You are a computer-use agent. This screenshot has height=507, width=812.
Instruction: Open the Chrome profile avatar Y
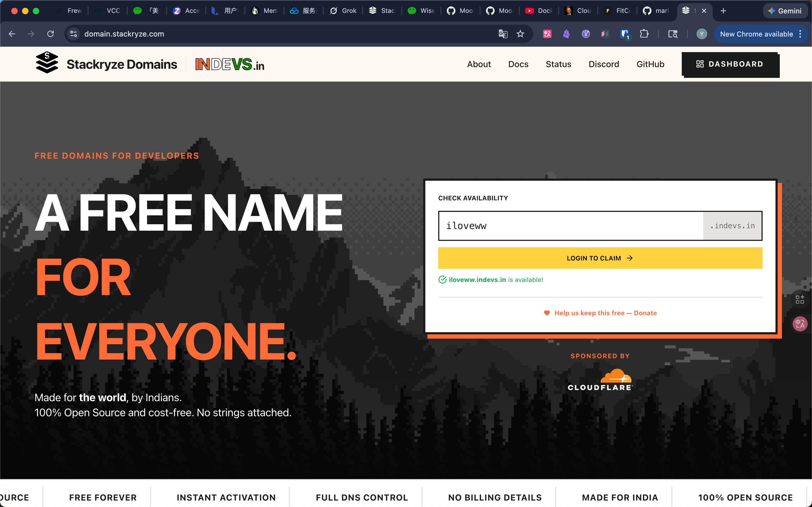[701, 34]
